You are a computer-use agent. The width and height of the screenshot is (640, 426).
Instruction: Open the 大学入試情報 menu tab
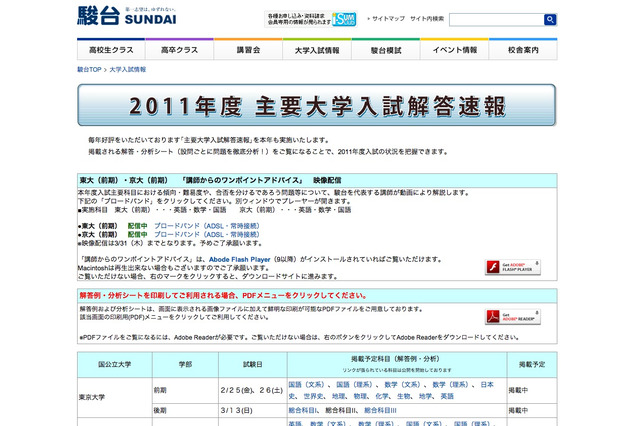tap(317, 50)
